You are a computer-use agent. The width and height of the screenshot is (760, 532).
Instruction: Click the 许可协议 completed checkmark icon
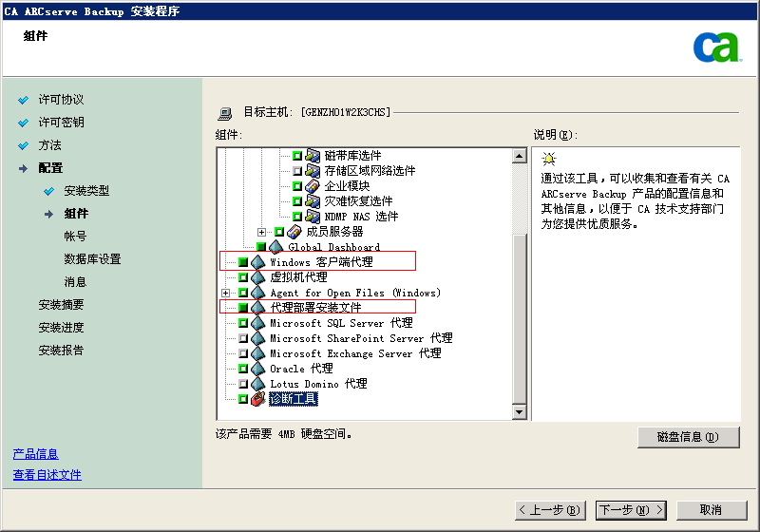click(x=23, y=101)
